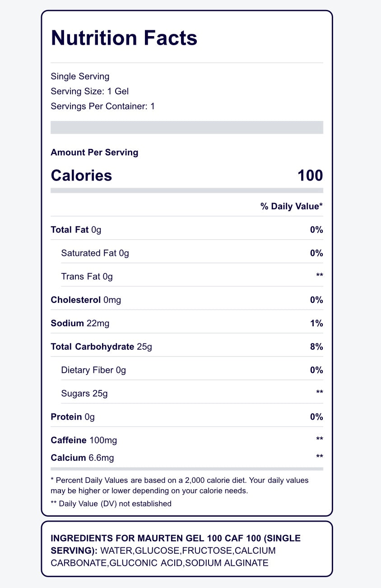381x588 pixels.
Task: Click the Dietary Fiber 0g row
Action: (x=187, y=370)
